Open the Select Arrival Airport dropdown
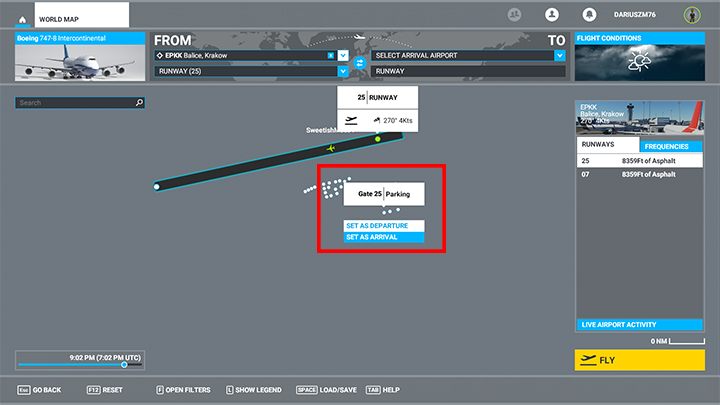720x405 pixels. (559, 55)
